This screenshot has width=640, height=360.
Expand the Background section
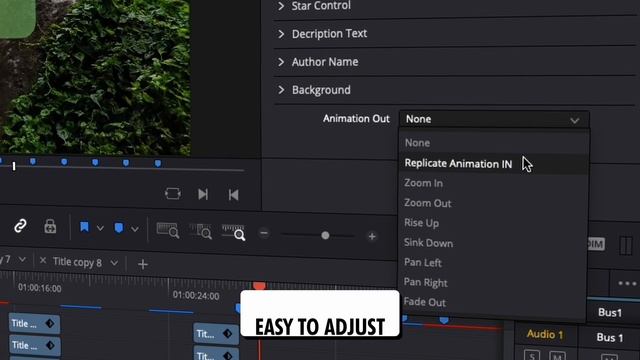pos(314,90)
